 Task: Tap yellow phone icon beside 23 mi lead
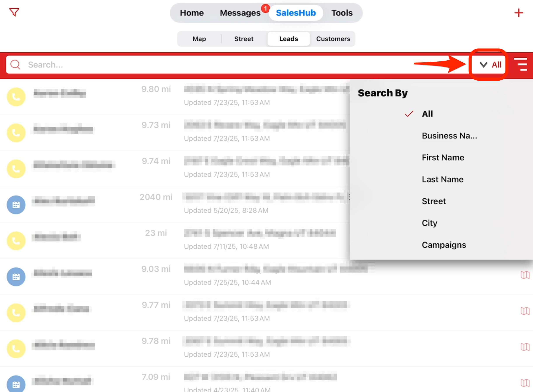click(16, 241)
